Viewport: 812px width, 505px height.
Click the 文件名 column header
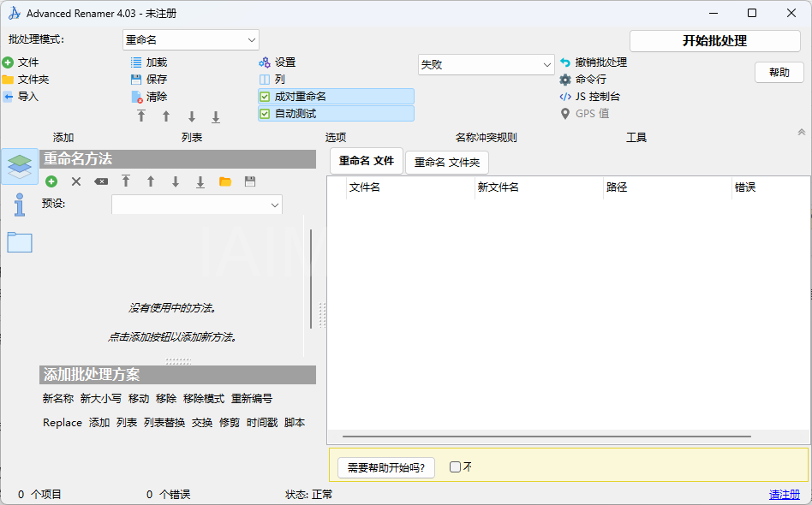point(410,187)
